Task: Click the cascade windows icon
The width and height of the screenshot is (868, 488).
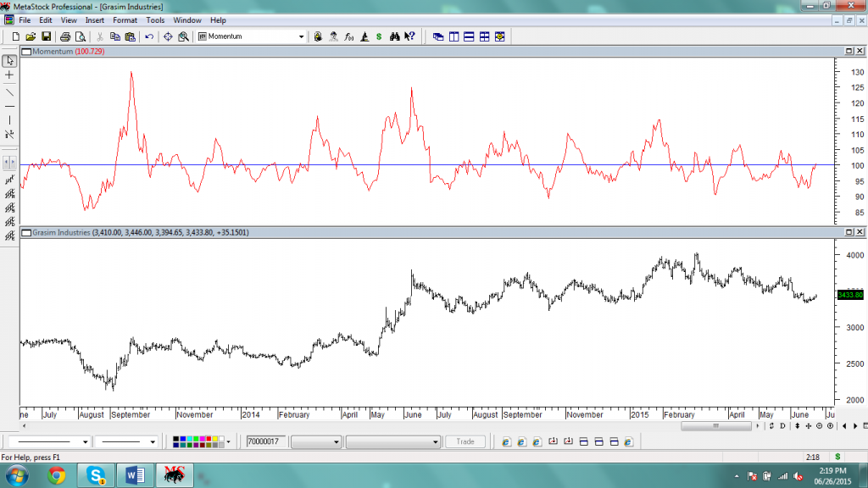Action: (438, 36)
